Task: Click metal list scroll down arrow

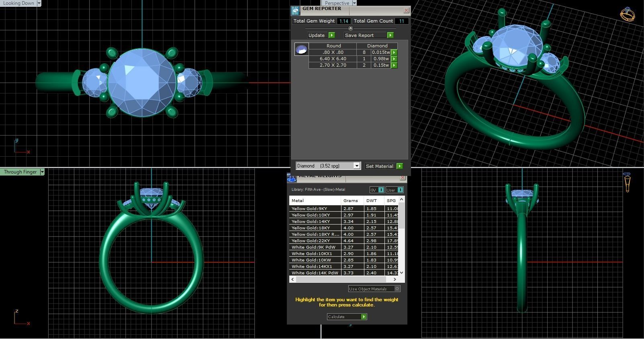Action: click(402, 273)
